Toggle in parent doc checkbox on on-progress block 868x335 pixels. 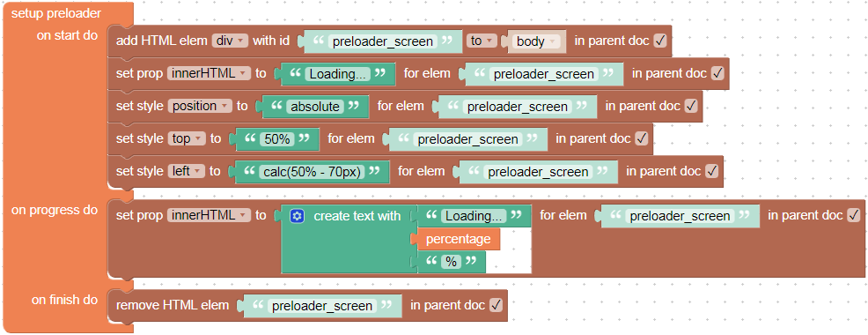click(854, 215)
